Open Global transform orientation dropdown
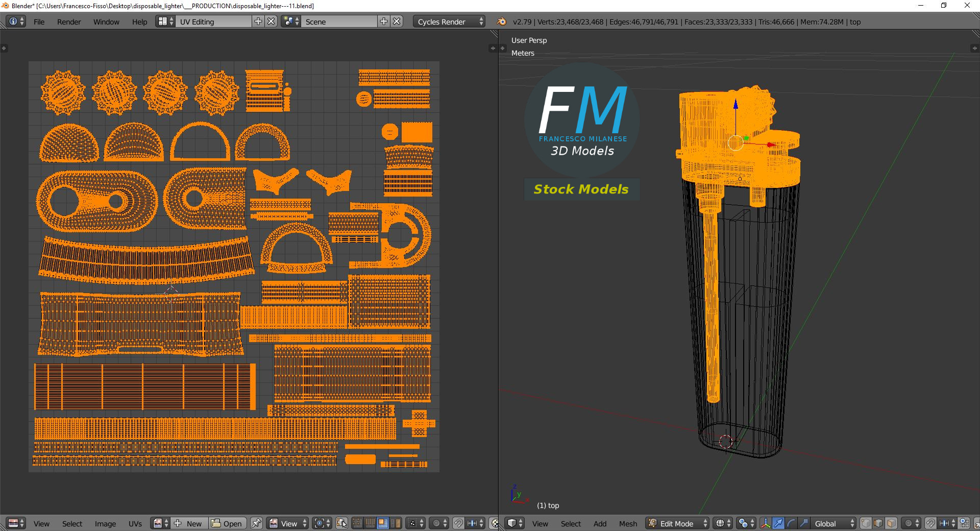The image size is (980, 531). pos(833,523)
